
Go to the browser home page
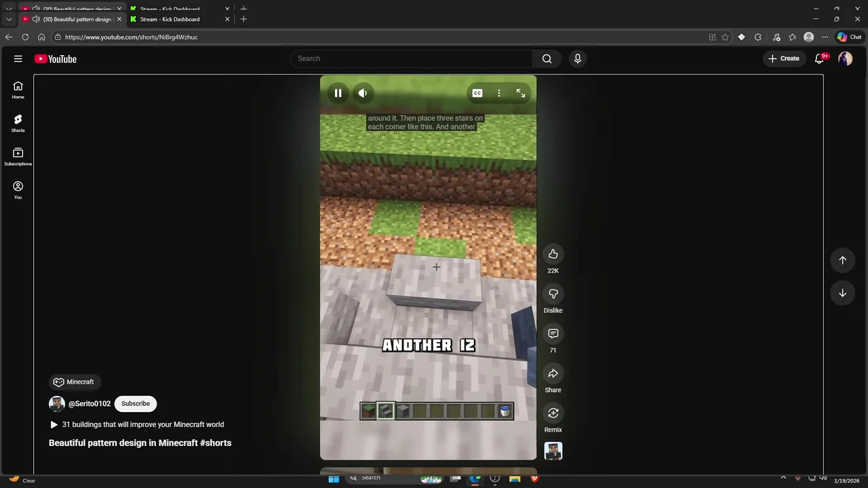pyautogui.click(x=41, y=37)
